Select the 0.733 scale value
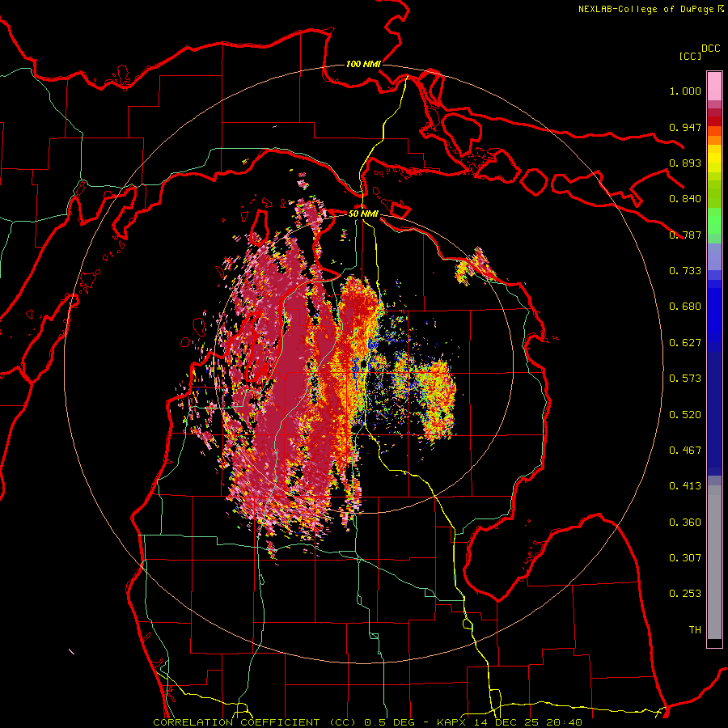Screen dimensions: 728x728 685,271
